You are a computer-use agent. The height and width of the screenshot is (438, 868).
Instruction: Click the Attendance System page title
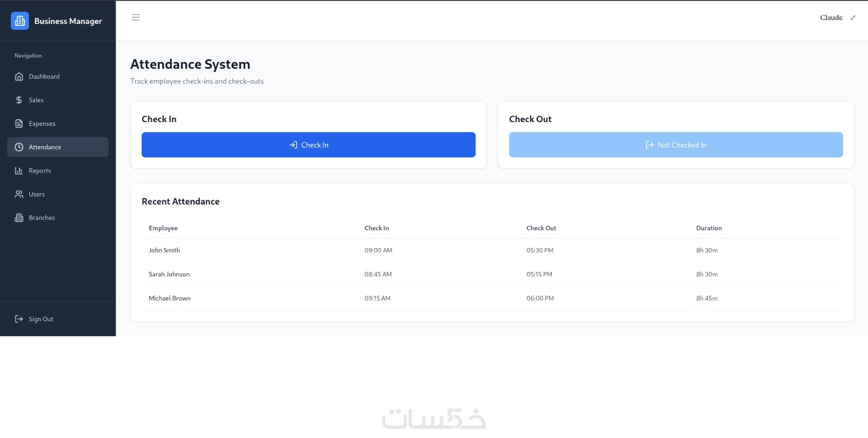coord(190,64)
